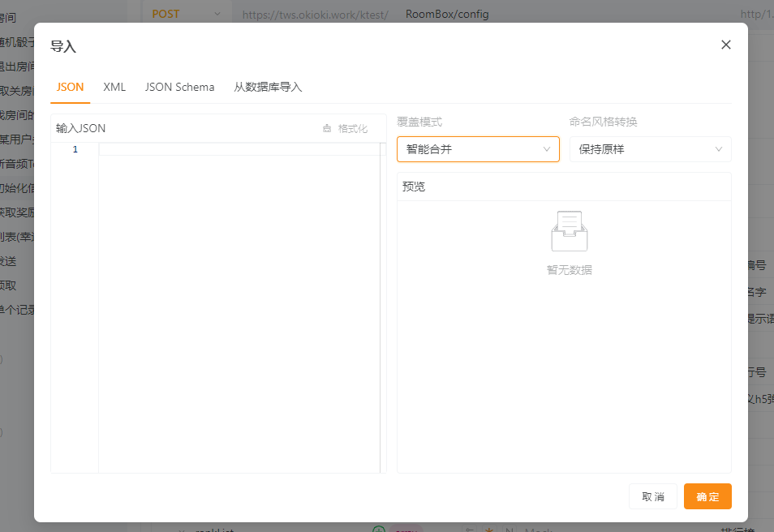Image resolution: width=774 pixels, height=532 pixels.
Task: Click the X to close the 导入 dialog
Action: click(x=725, y=45)
